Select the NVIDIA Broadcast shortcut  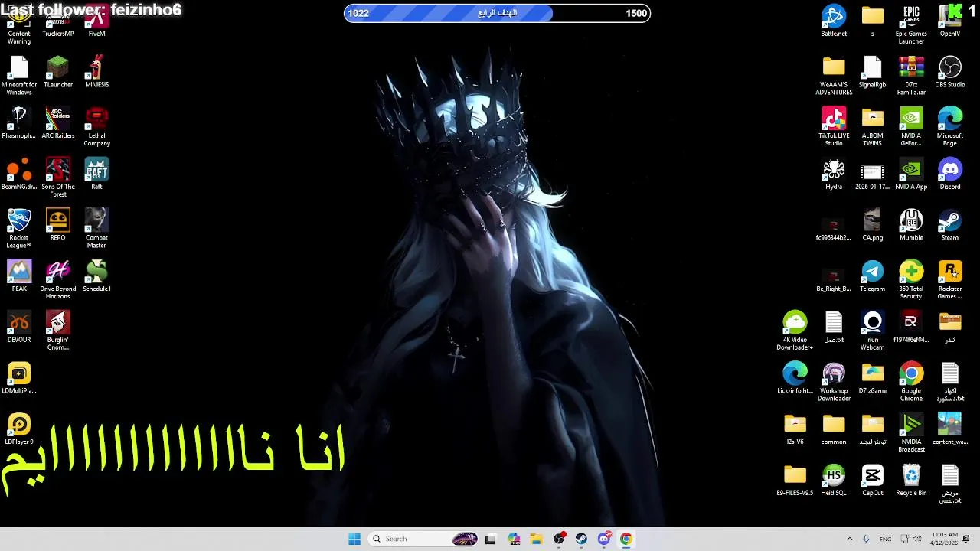pyautogui.click(x=911, y=432)
